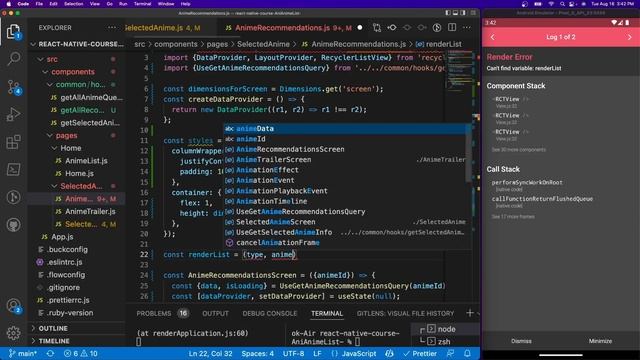Click the notifications bell in status bar
Viewport: 640px width, 360px height.
pos(467,353)
